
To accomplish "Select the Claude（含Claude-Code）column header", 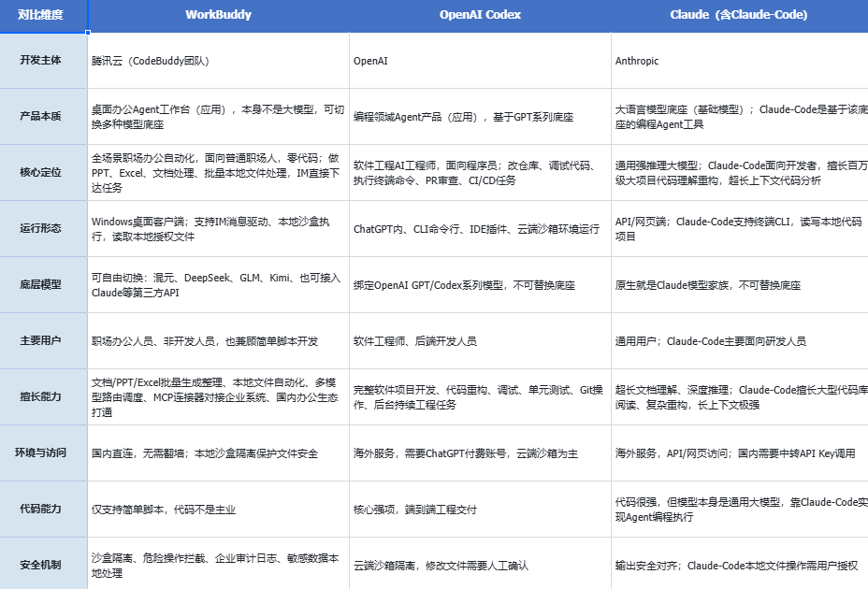I will pos(740,16).
